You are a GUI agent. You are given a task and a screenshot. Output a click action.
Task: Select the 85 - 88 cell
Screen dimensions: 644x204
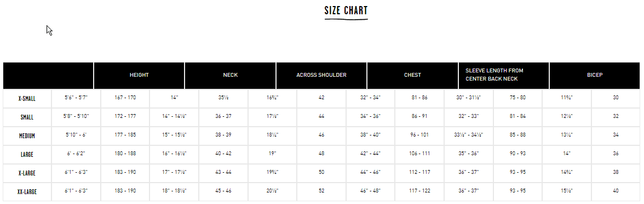tap(517, 135)
